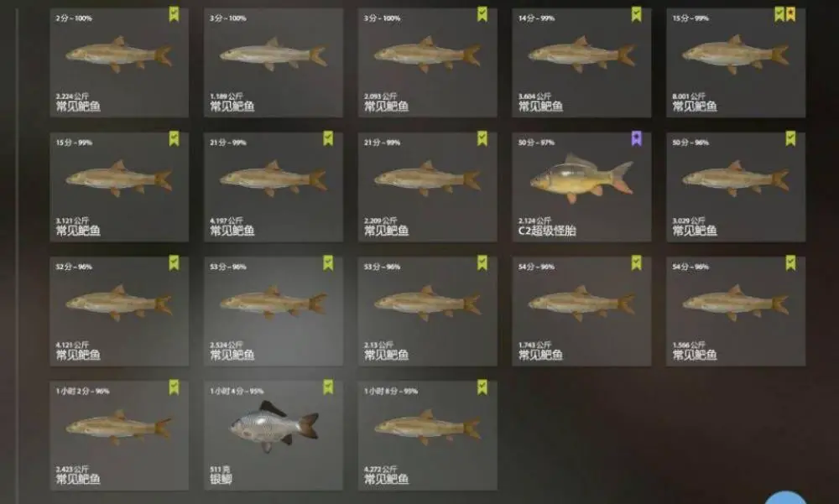The height and width of the screenshot is (504, 839).
Task: Choose the 4.121公斤 常见鲃鱼 card
Action: click(x=119, y=311)
